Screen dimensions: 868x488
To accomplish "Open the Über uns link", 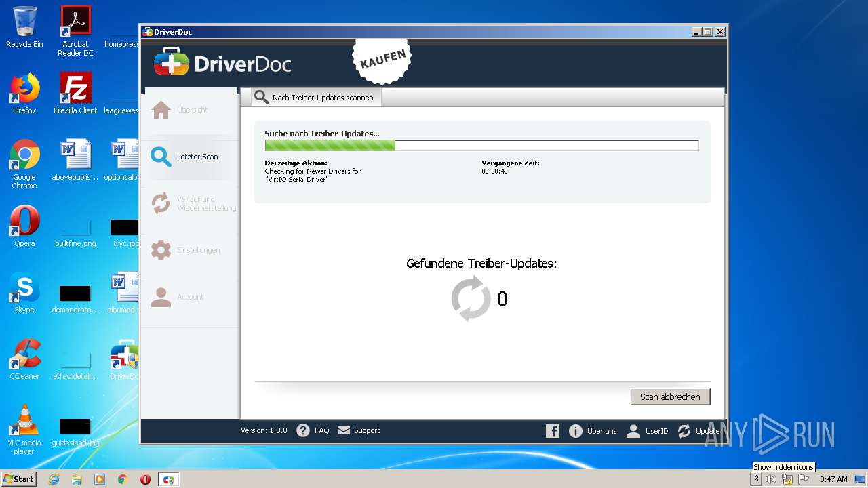I will pyautogui.click(x=602, y=431).
